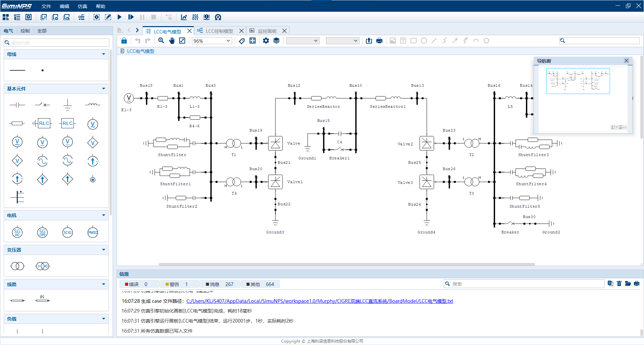Open the second empty style dropdown
644x345 pixels.
pyautogui.click(x=342, y=41)
